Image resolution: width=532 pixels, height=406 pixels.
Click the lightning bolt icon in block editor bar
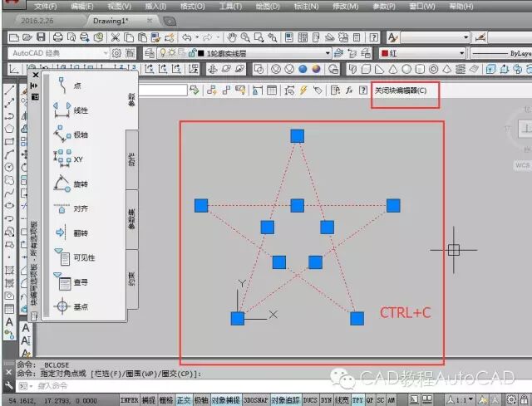[303, 90]
